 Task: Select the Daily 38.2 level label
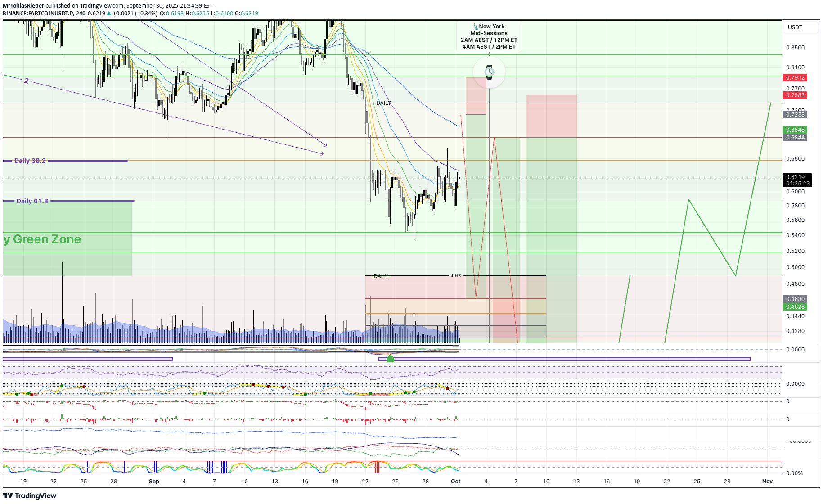[x=30, y=161]
